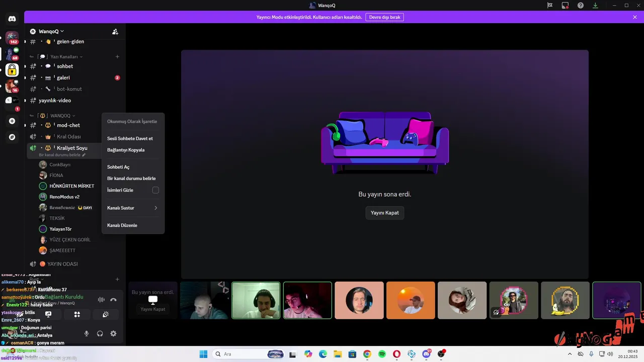Dismiss the Streamer Mode banner with X
Screen dimensions: 644x362
tap(635, 17)
